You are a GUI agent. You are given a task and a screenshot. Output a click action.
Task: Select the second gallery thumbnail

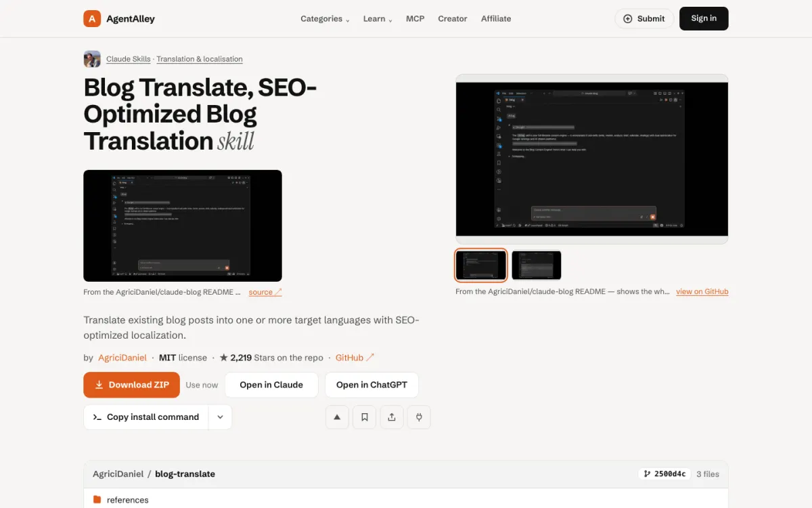click(537, 265)
